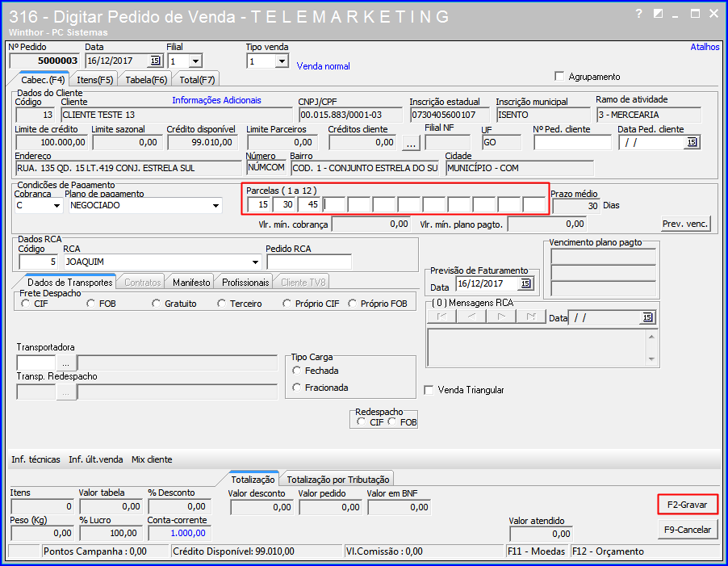Switch to Cabec.(F4) tab
The image size is (728, 566).
[x=43, y=79]
